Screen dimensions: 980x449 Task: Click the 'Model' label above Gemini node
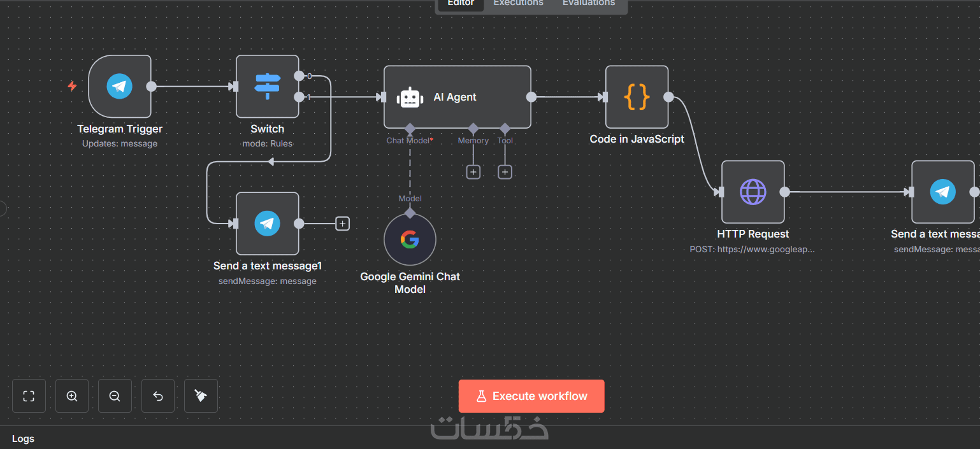(410, 199)
